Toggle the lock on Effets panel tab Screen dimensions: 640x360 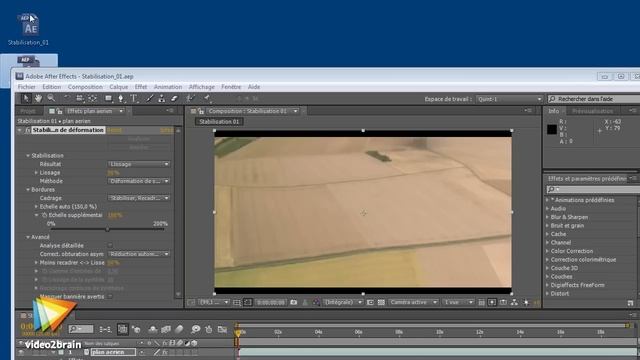pyautogui.click(x=59, y=111)
